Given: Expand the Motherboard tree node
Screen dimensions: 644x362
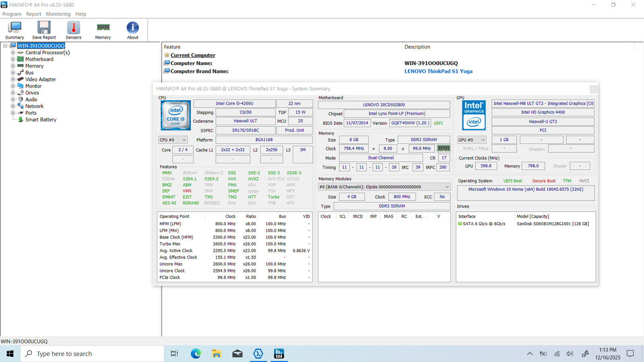Looking at the screenshot, I should pyautogui.click(x=13, y=59).
